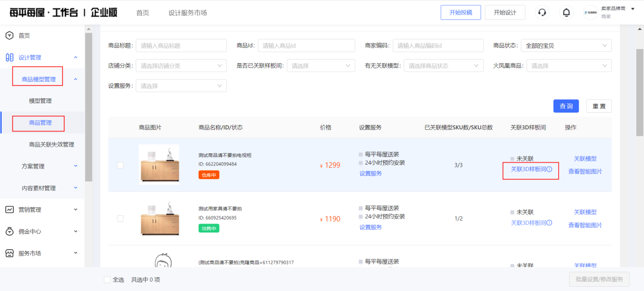This screenshot has height=291, width=644.
Task: Open the 店铺分类 dropdown
Action: [x=181, y=66]
